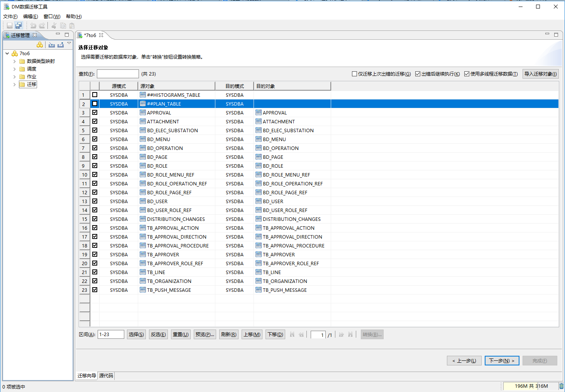Screen dimensions: 565x392
Task: Uncheck the DISTRIBUTION_CHANGES row checkbox
Action: (x=95, y=219)
